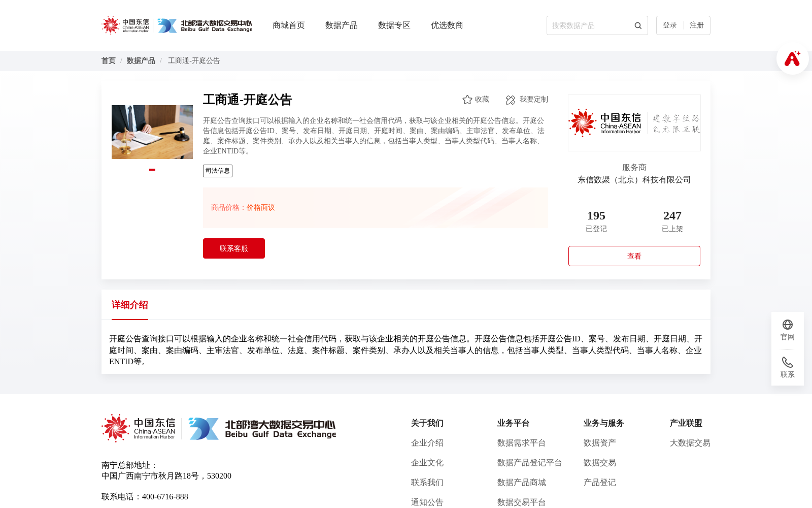This screenshot has height=508, width=812.
Task: Click the search magnifier icon
Action: [x=638, y=25]
